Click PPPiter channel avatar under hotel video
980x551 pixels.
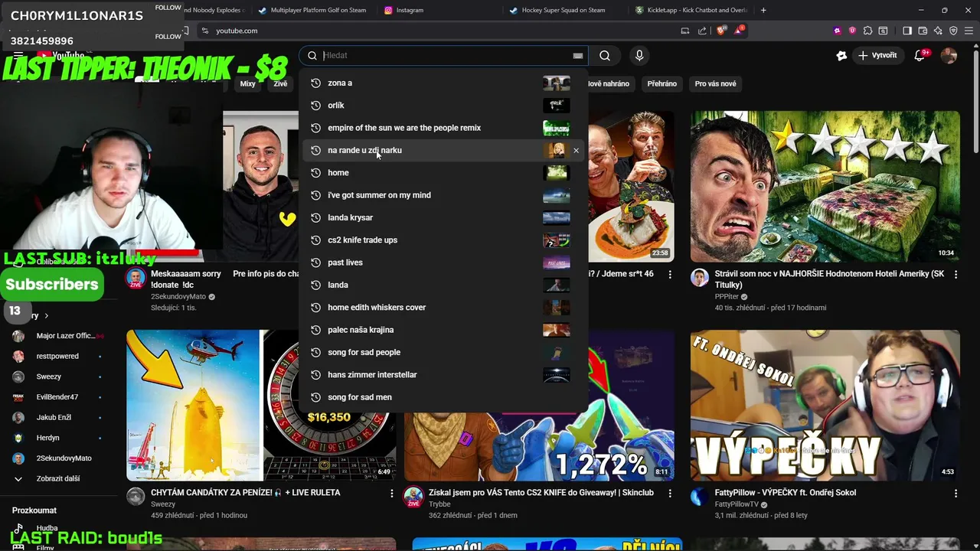(x=700, y=277)
